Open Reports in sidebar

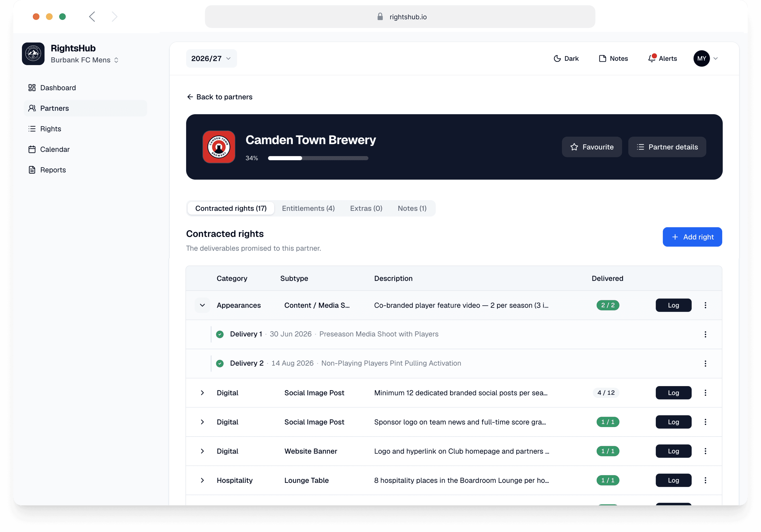(86, 170)
